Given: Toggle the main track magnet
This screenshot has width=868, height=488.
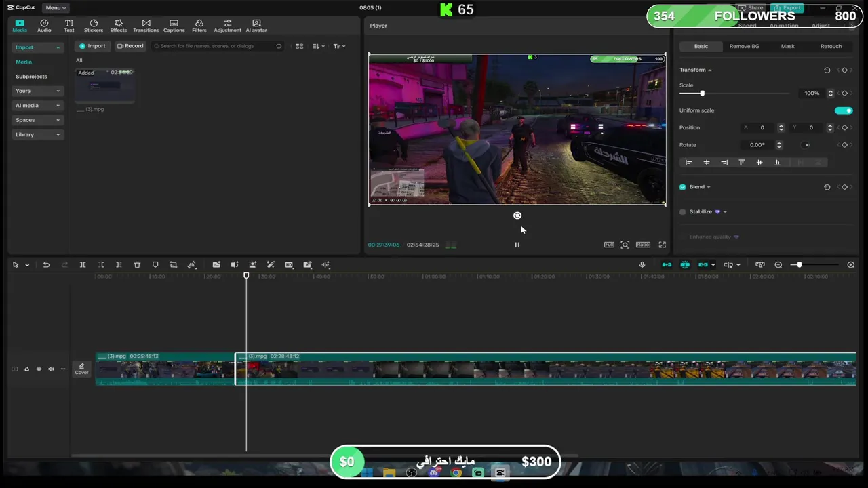Looking at the screenshot, I should click(x=667, y=265).
